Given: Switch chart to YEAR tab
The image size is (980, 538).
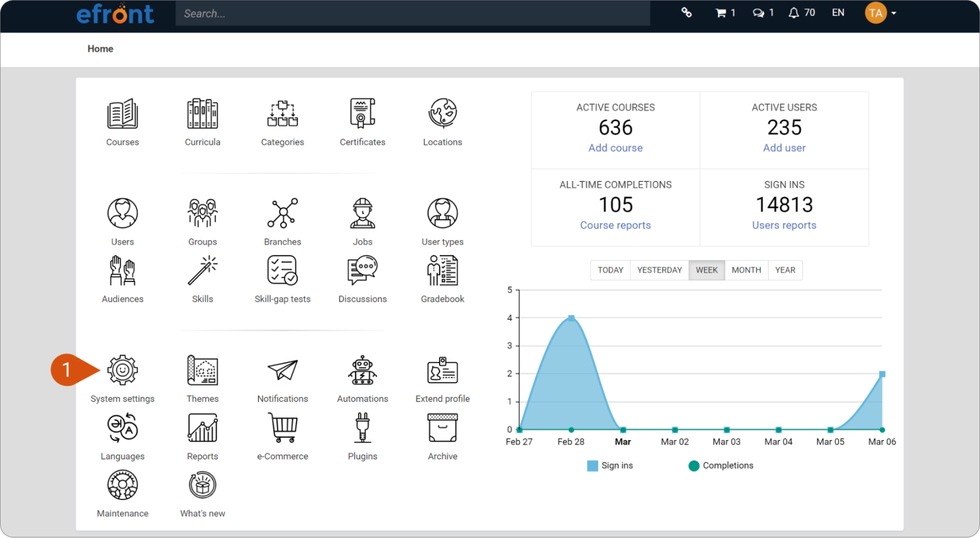Looking at the screenshot, I should [785, 270].
